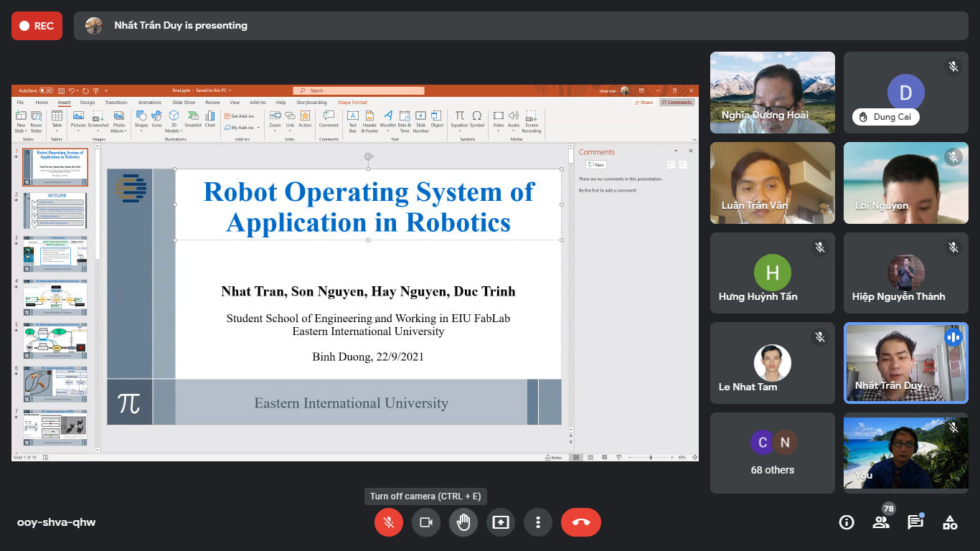
Task: Click Reuse Slides icon
Action: tap(36, 116)
